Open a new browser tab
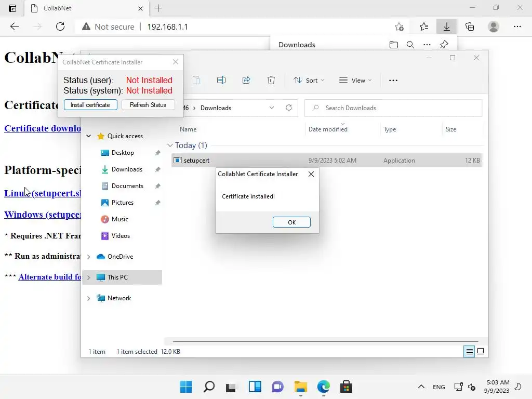Viewport: 532px width, 399px height. [158, 8]
